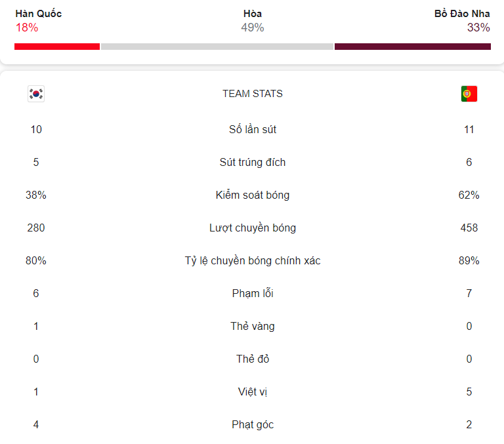Screen dimensions: 504x444
Task: Click the Bồ Đào Nha team name
Action: [462, 14]
